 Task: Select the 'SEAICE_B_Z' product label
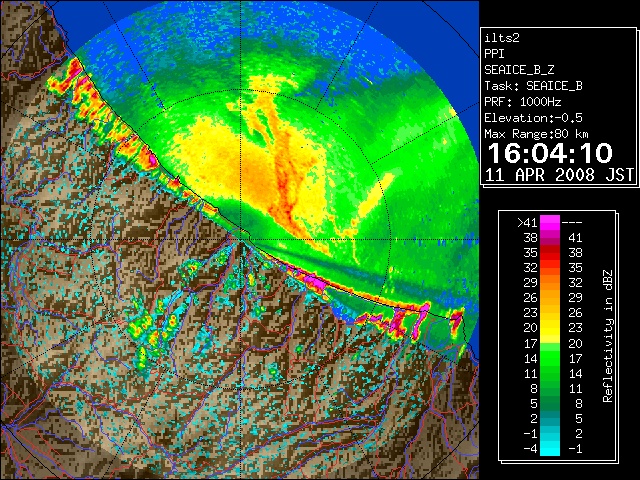(519, 70)
